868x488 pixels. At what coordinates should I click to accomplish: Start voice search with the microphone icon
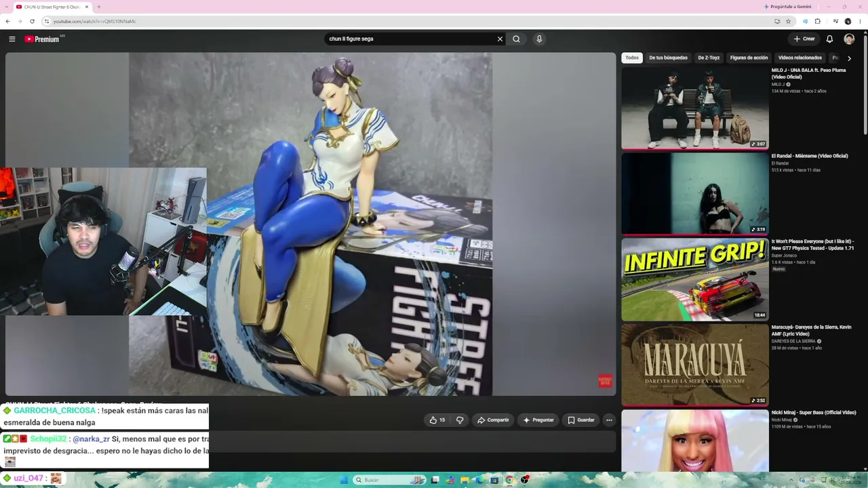pyautogui.click(x=539, y=39)
